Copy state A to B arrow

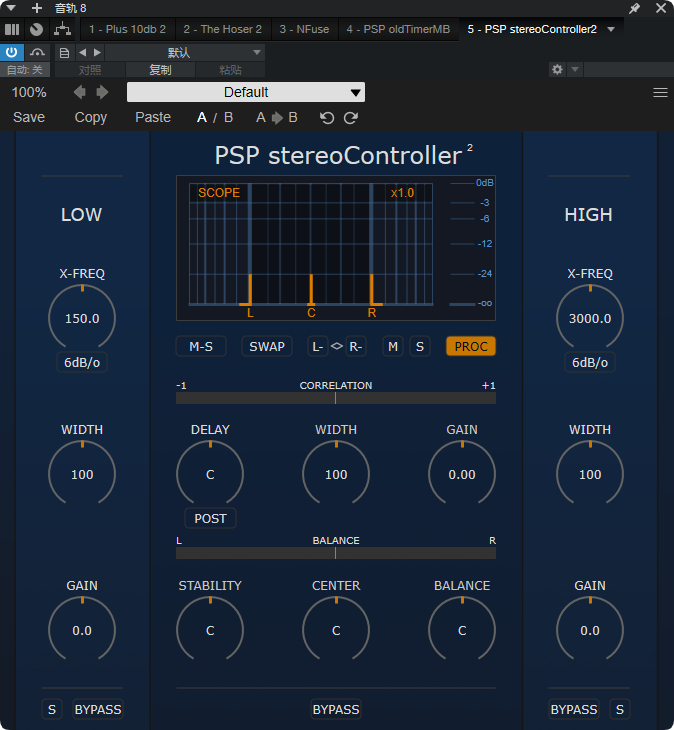[276, 117]
